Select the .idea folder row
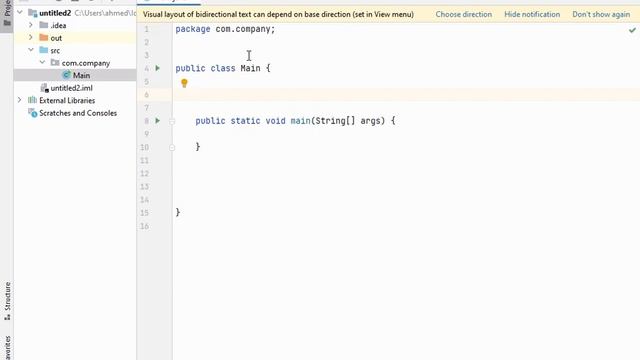The height and width of the screenshot is (360, 640). (x=75, y=25)
